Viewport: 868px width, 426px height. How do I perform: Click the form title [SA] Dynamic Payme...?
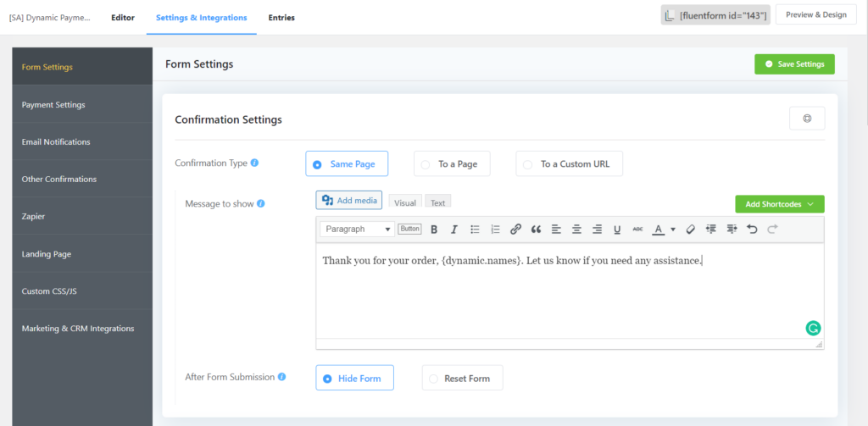(50, 18)
